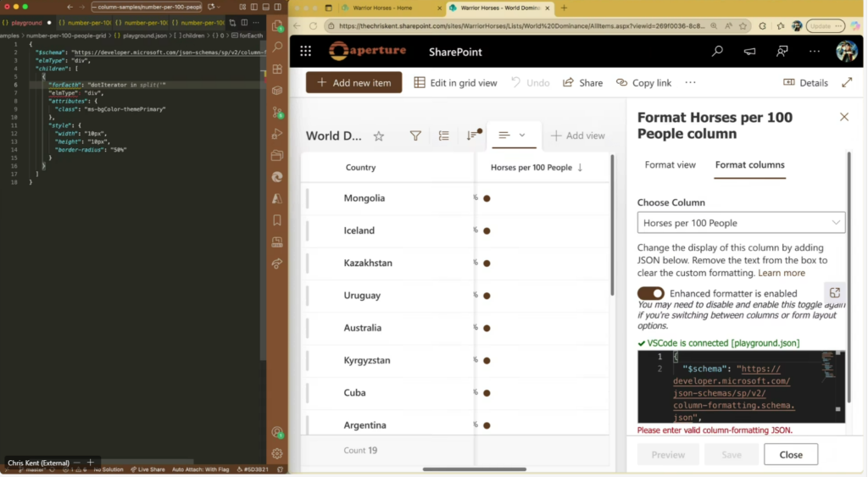Viewport: 868px width, 477px height.
Task: Open the VS Code Run and Debug icon
Action: click(277, 134)
